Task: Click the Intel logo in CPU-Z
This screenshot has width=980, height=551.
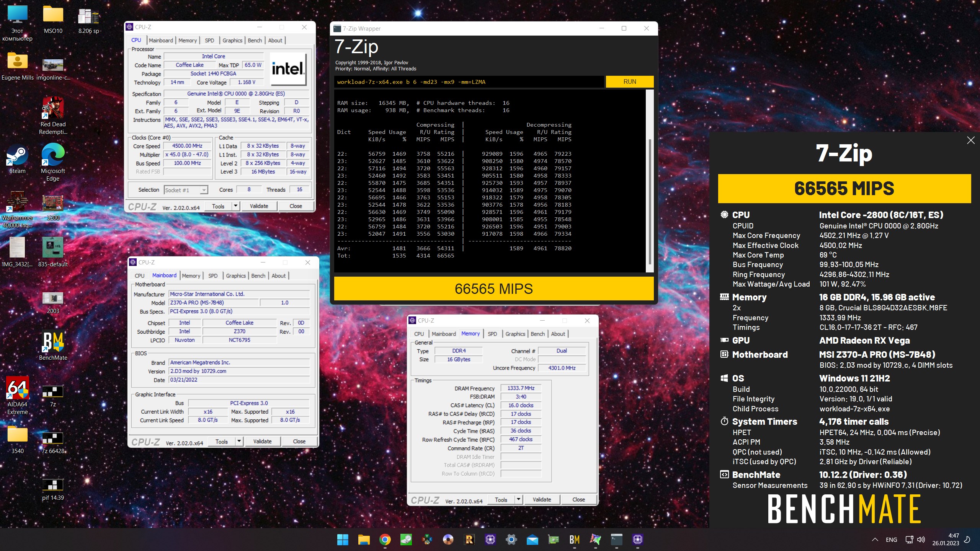Action: click(288, 69)
